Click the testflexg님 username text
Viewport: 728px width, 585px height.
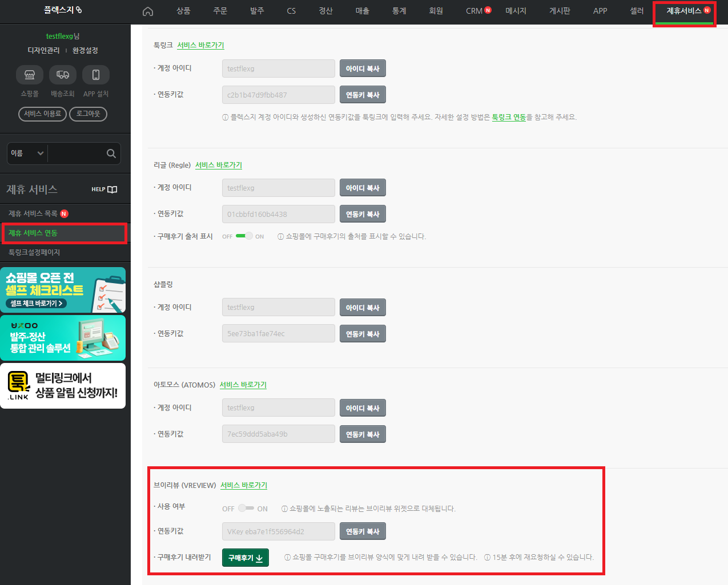pos(63,36)
